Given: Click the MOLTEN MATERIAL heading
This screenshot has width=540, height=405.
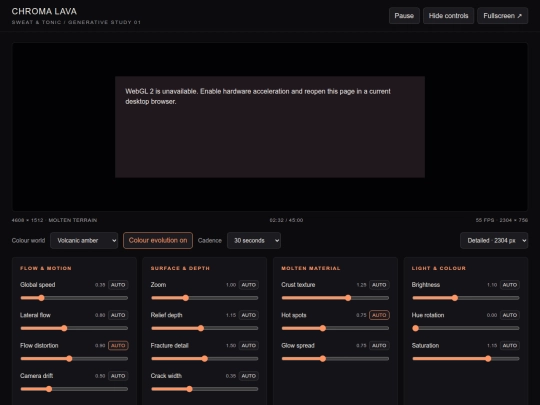Looking at the screenshot, I should (311, 268).
